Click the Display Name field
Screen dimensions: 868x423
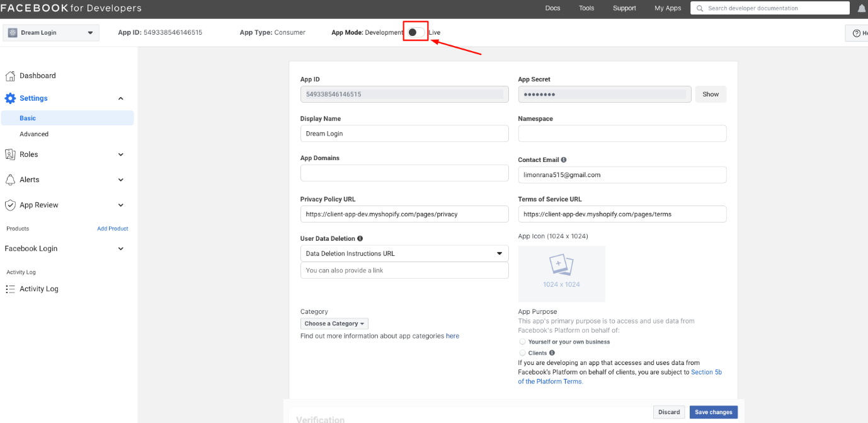pyautogui.click(x=404, y=134)
